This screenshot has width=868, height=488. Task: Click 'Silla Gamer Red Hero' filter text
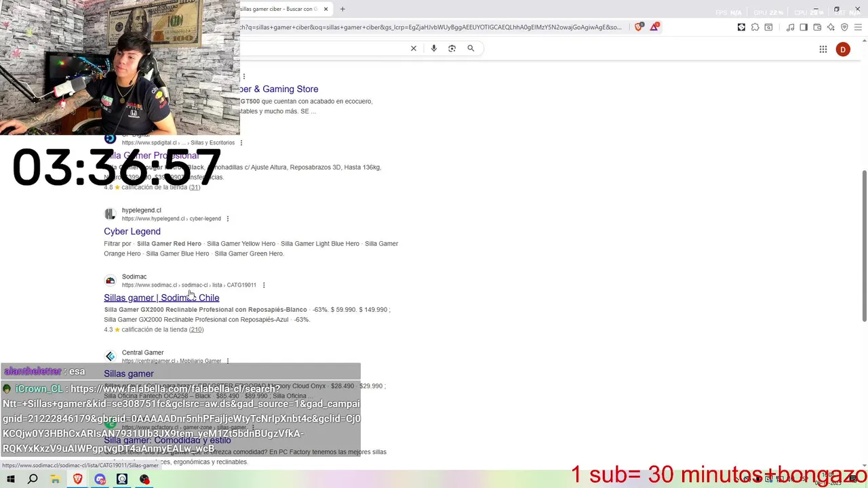[x=169, y=243]
